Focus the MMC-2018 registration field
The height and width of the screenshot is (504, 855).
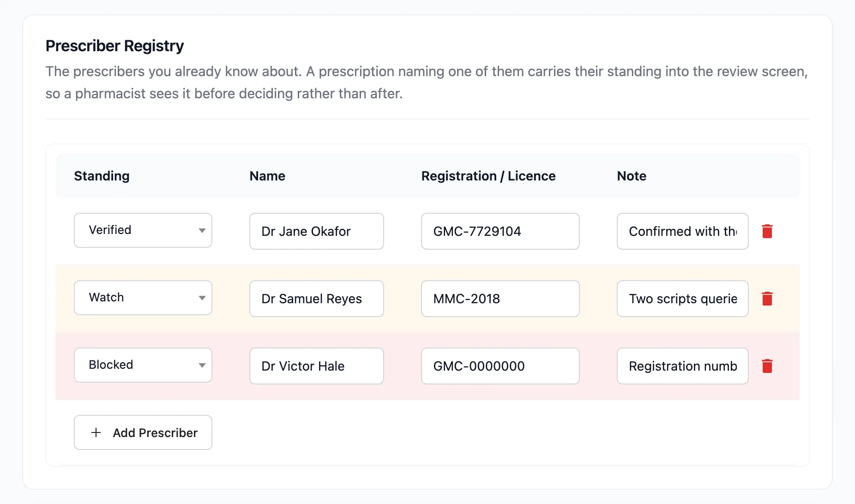coord(500,299)
